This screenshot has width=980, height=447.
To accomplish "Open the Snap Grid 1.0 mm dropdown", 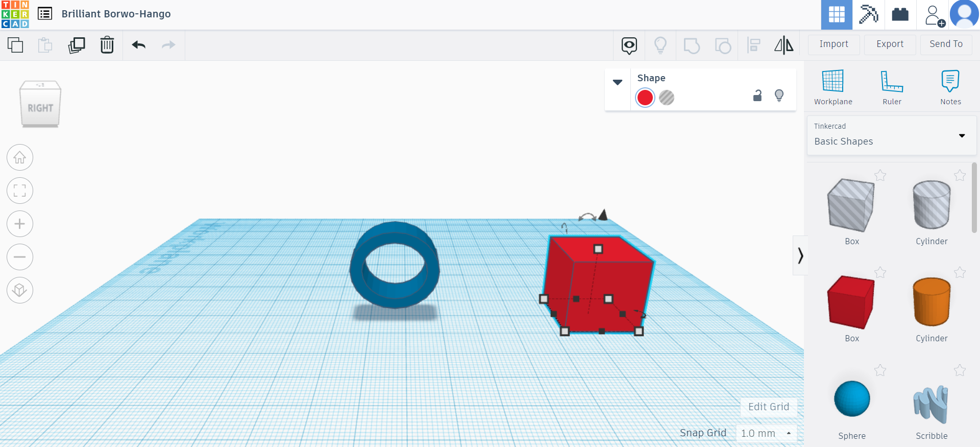I will (x=766, y=433).
